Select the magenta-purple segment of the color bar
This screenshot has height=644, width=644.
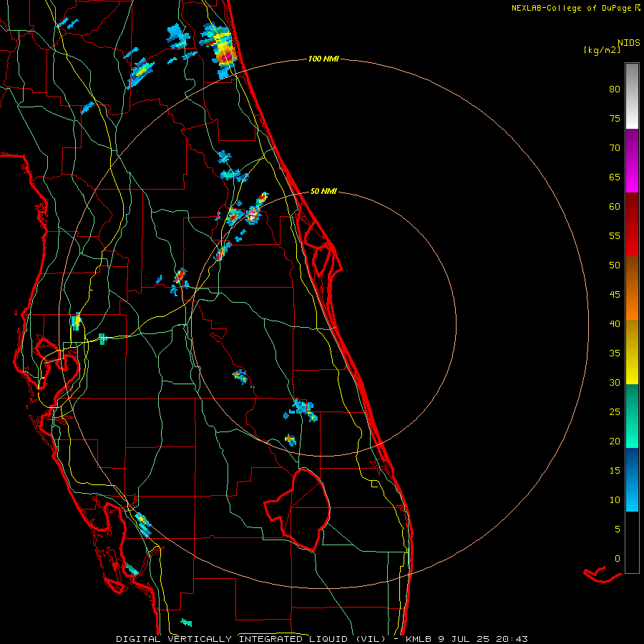[632, 161]
